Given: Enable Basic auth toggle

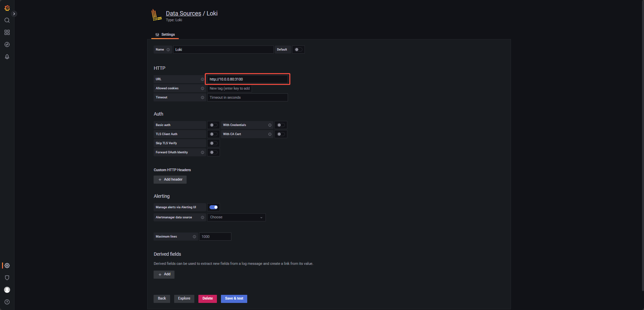Looking at the screenshot, I should click(x=213, y=125).
